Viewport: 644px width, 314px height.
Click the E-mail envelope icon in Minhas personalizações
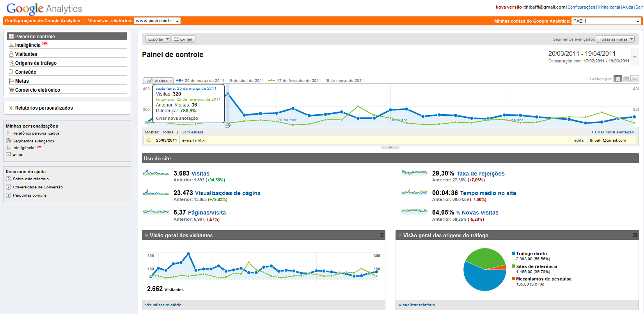pyautogui.click(x=9, y=154)
